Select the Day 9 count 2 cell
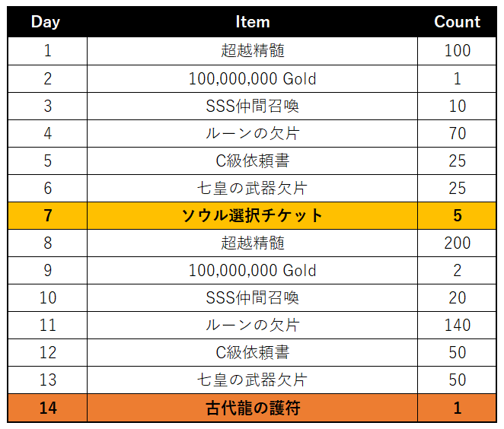This screenshot has width=504, height=429. tap(457, 270)
